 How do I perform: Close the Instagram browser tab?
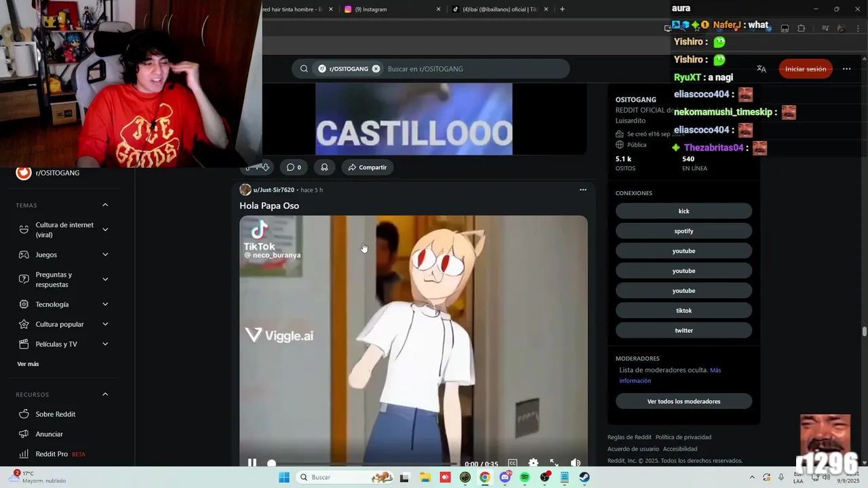pos(438,9)
